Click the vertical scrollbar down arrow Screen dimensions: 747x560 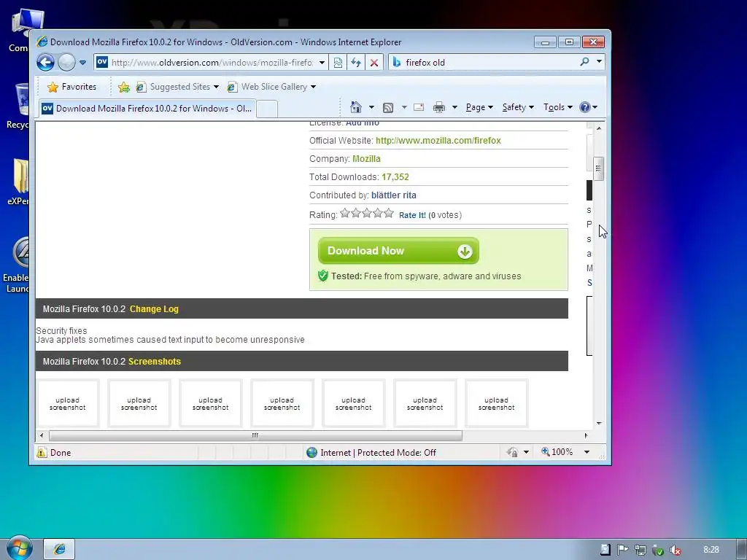click(599, 424)
